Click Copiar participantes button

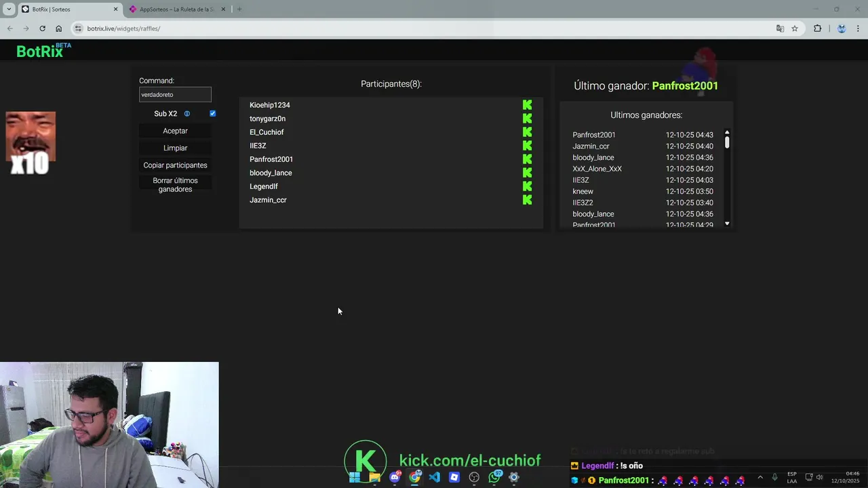(175, 165)
